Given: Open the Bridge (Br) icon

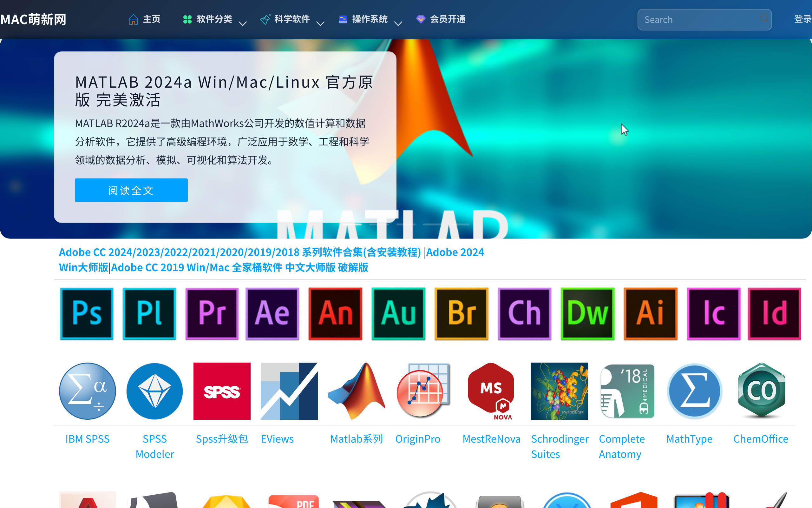Looking at the screenshot, I should click(462, 314).
